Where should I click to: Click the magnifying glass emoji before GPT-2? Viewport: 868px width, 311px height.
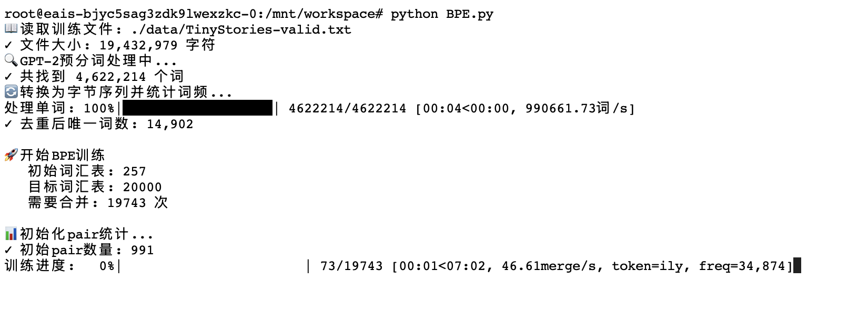pos(11,60)
